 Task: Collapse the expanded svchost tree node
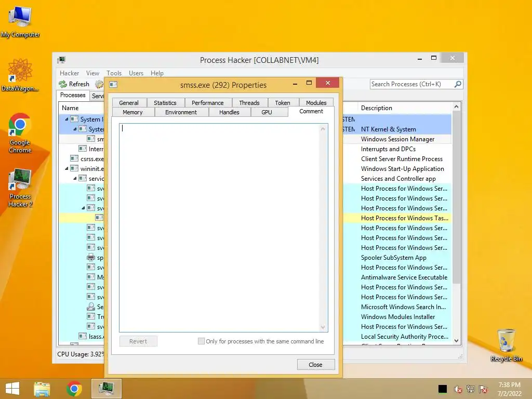pyautogui.click(x=83, y=208)
